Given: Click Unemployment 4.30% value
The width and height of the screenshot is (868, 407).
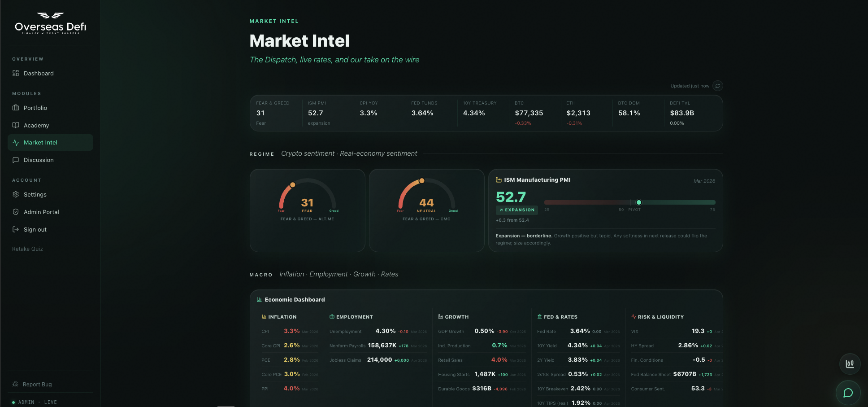Looking at the screenshot, I should [386, 331].
